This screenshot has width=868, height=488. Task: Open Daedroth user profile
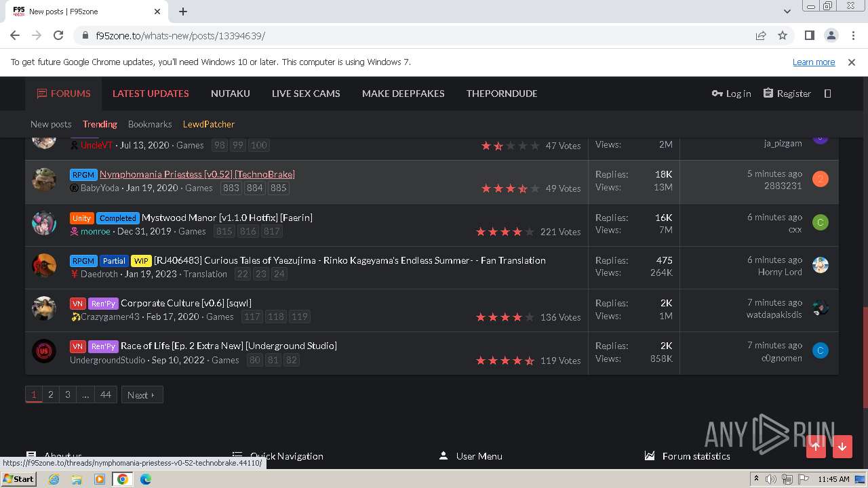[100, 274]
